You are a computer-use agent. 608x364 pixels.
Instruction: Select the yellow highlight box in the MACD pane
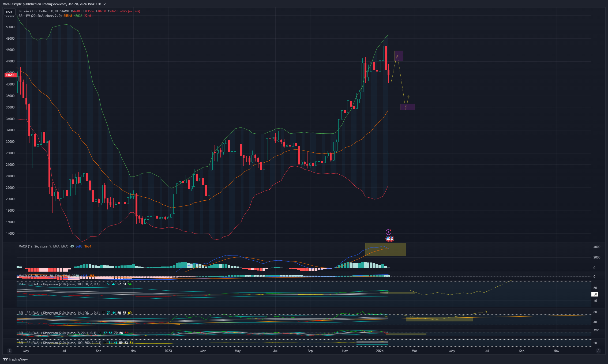(385, 249)
